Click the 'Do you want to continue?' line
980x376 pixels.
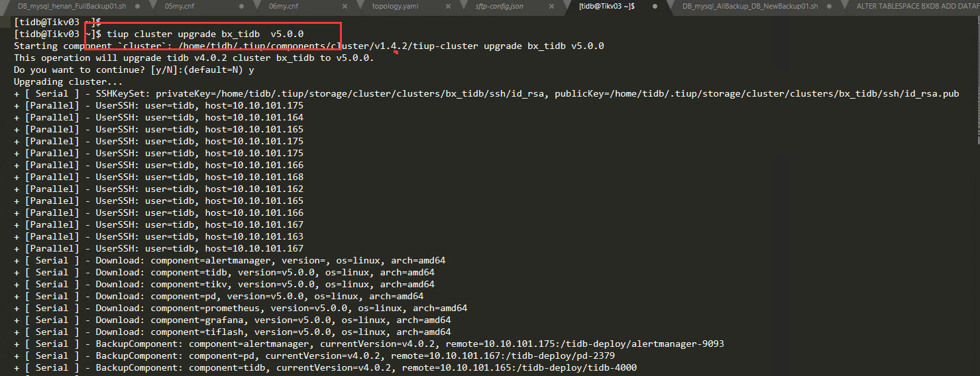pyautogui.click(x=135, y=70)
